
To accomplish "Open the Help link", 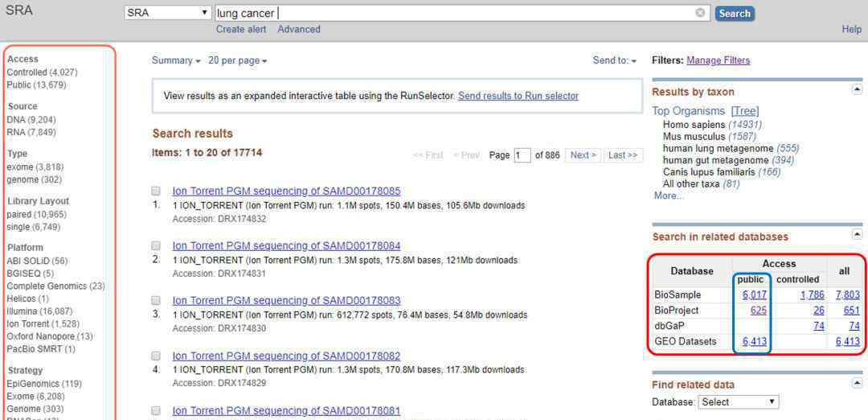I will 851,29.
